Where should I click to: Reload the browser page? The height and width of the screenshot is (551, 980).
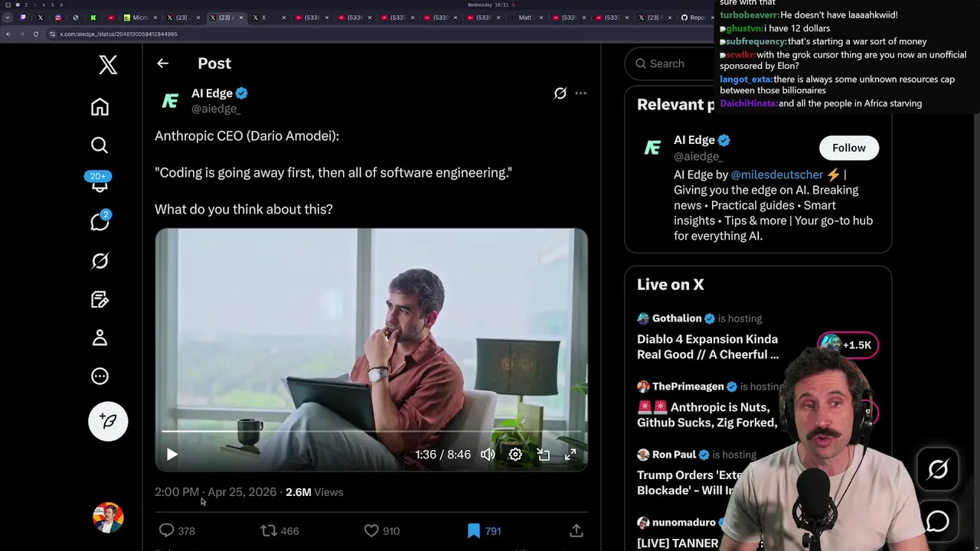pos(35,34)
